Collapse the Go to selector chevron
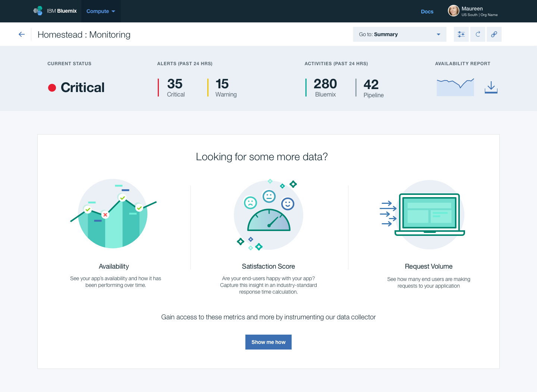Screen dimensions: 537x392 [438, 34]
